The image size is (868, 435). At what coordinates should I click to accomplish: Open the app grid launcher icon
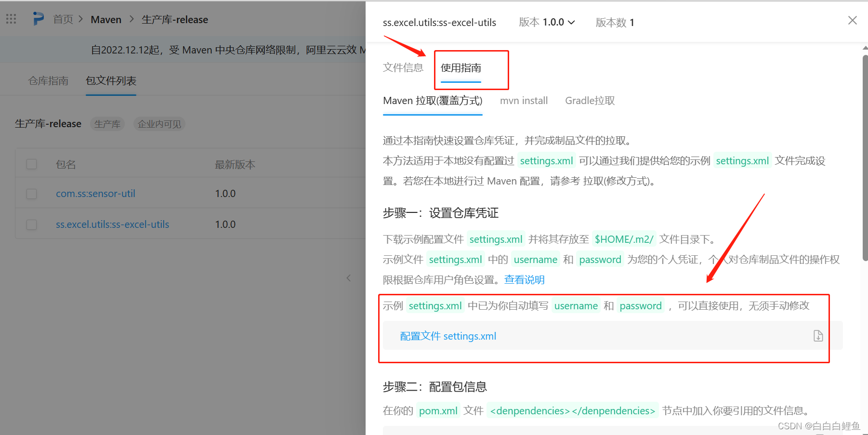click(x=11, y=19)
